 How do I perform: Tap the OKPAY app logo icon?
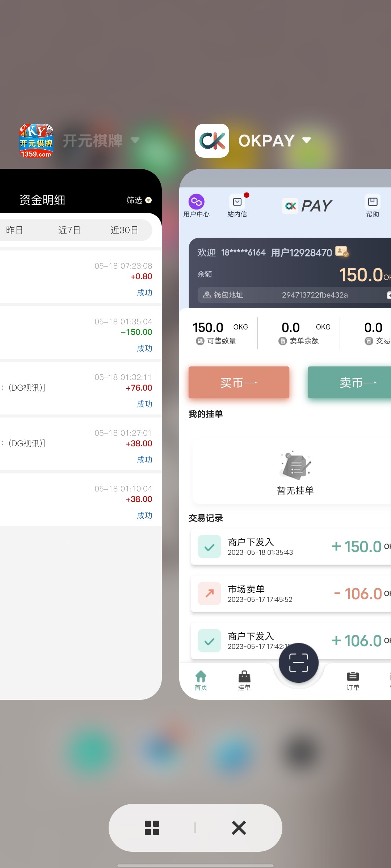pos(212,141)
